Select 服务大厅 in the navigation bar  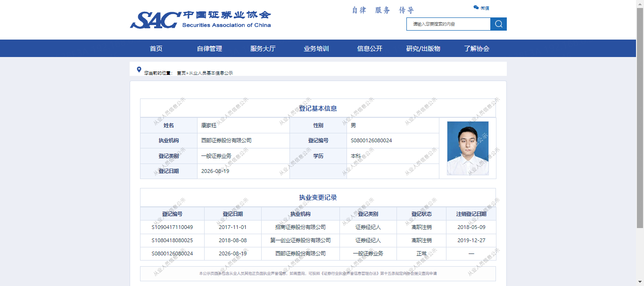pos(263,49)
